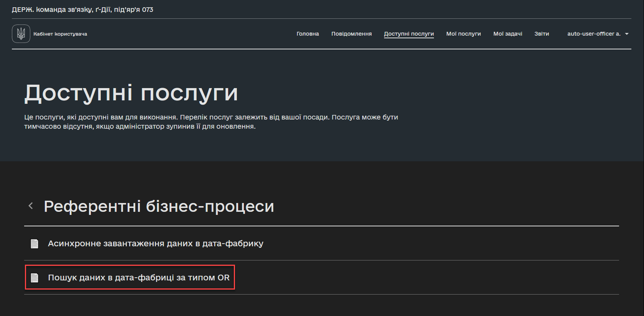Click the 'ДЕРЖ. команда зв'язку' top banner text

point(82,10)
